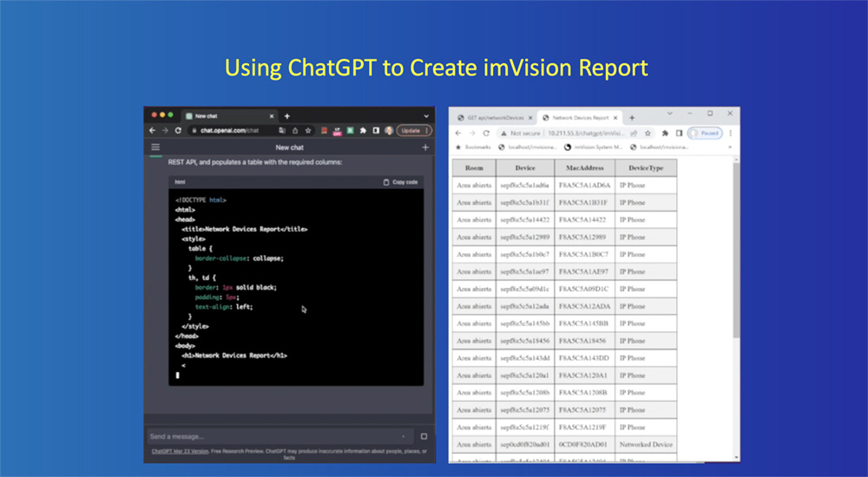The width and height of the screenshot is (868, 477).
Task: Open three-dot menu in report browser
Action: (730, 134)
